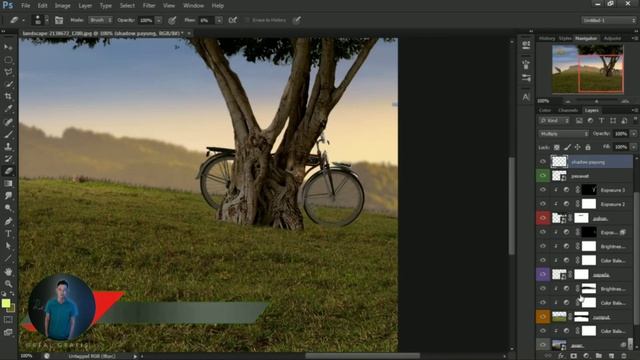The width and height of the screenshot is (640, 360).
Task: Enable airbrush build-up icon
Action: pos(233,20)
